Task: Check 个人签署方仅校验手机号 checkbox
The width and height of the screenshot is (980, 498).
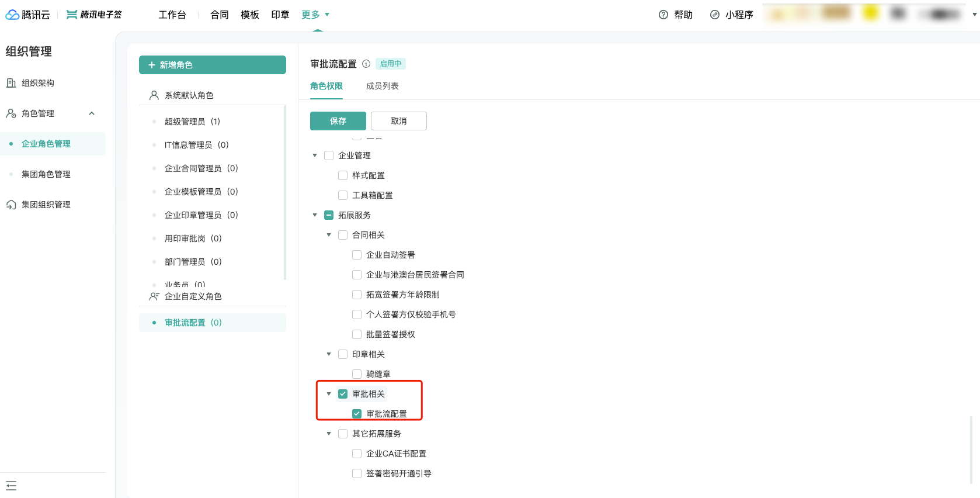Action: coord(357,314)
